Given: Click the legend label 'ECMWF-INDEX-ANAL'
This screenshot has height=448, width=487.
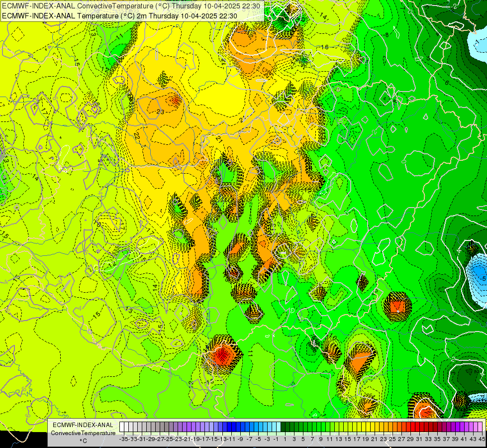Looking at the screenshot, I should click(83, 425).
